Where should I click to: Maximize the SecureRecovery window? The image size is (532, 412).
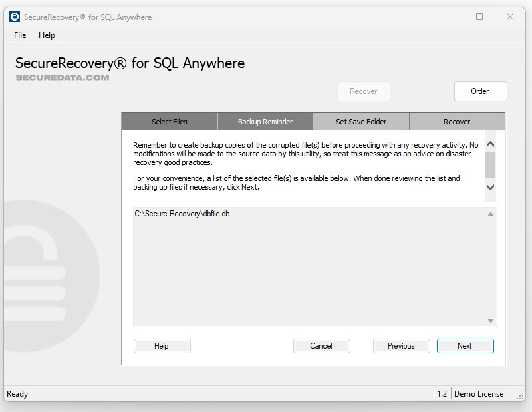click(x=479, y=17)
